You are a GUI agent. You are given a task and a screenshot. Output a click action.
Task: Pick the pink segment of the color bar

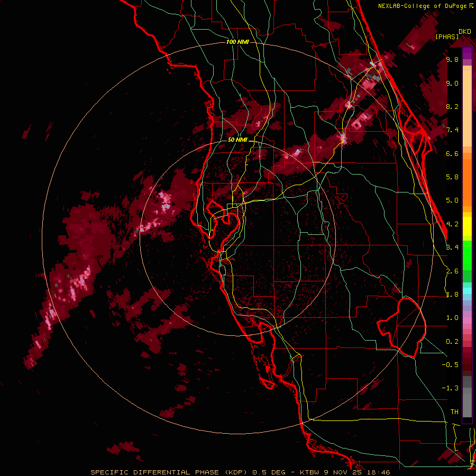tap(467, 321)
